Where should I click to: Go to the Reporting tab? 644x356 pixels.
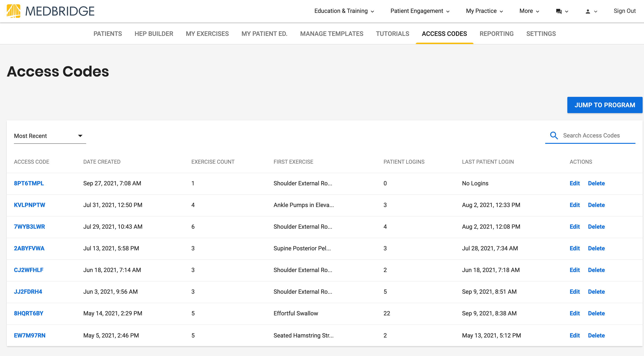(x=496, y=34)
